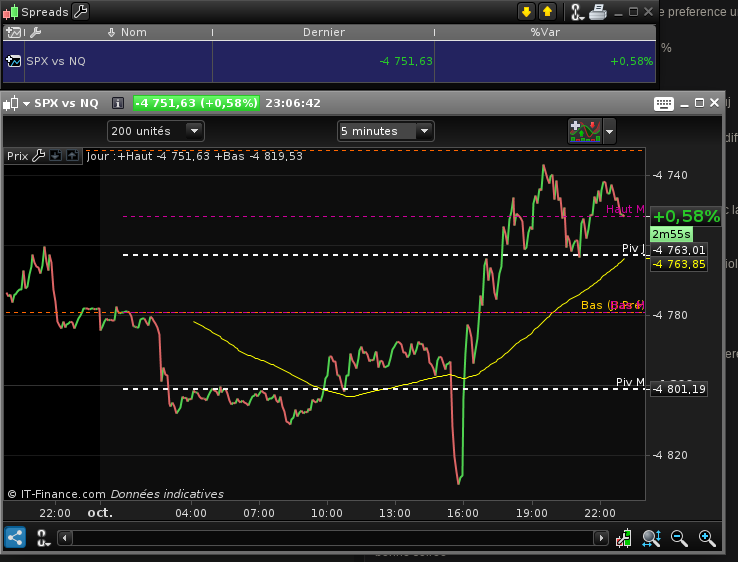Click the Jour Haut/Bas info text
Image resolution: width=738 pixels, height=562 pixels.
point(194,156)
